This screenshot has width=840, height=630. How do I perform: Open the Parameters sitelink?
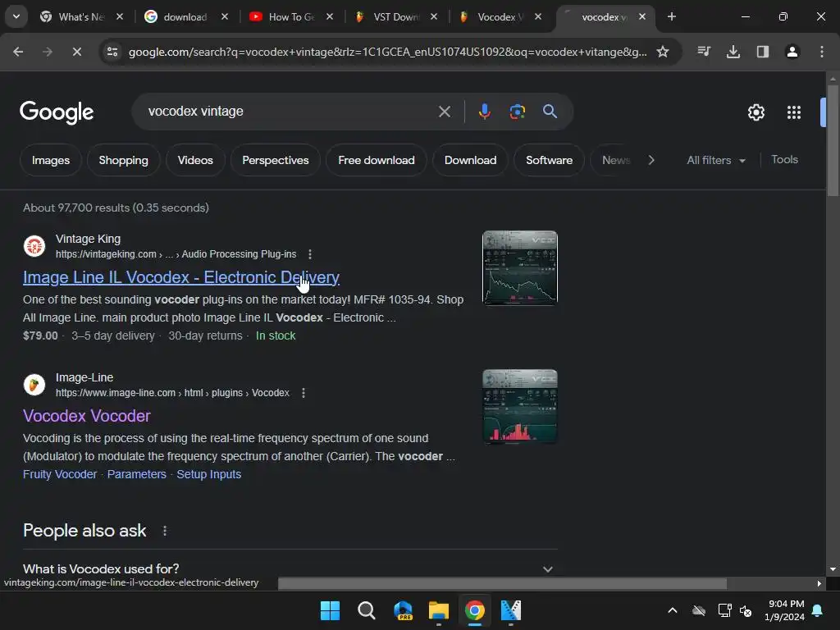(137, 474)
